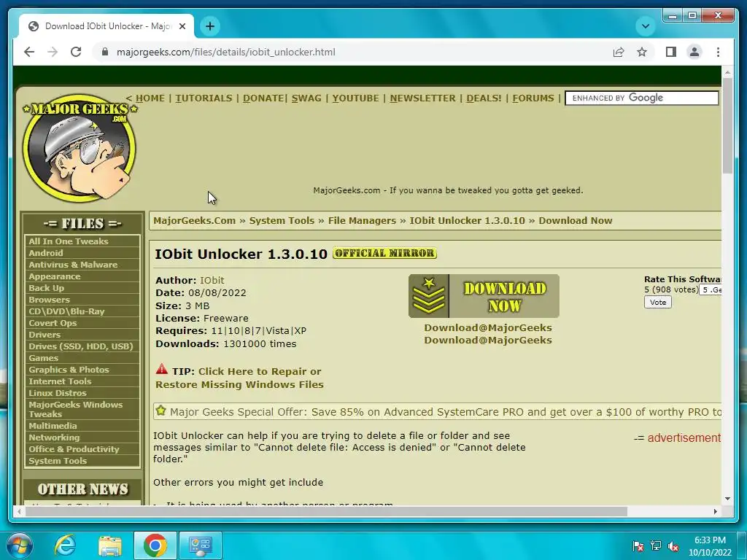
Task: Click the muted volume tray icon
Action: coord(673,545)
